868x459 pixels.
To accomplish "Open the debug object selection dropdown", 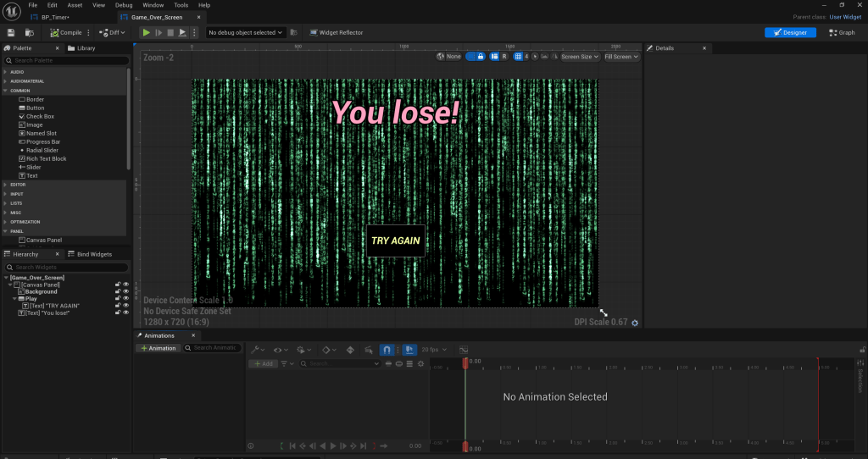I will [x=246, y=32].
